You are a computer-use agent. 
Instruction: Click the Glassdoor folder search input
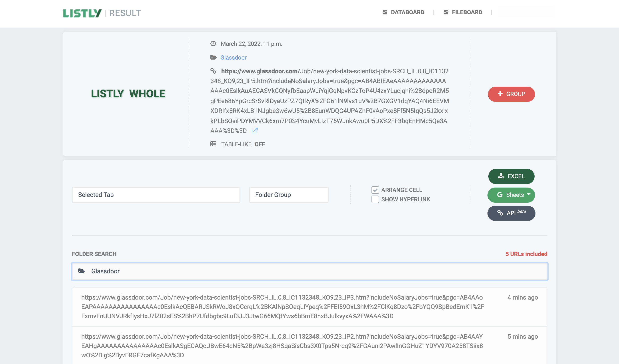point(309,271)
